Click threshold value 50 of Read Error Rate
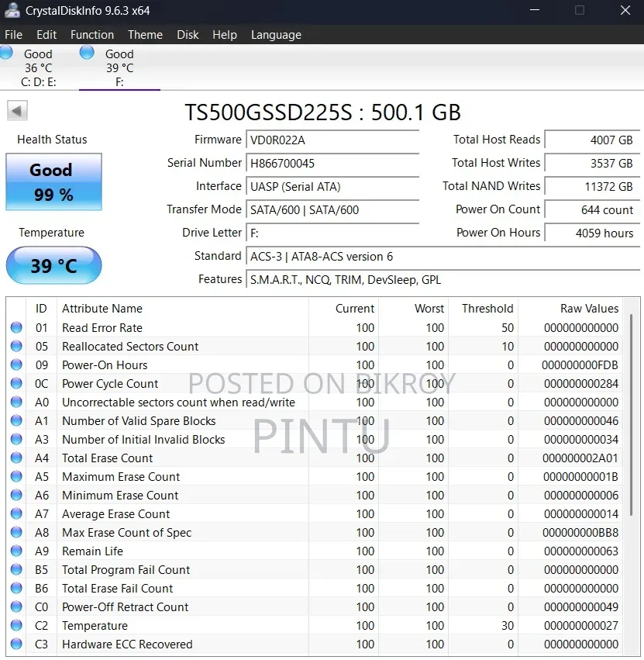644x660 pixels. (508, 327)
